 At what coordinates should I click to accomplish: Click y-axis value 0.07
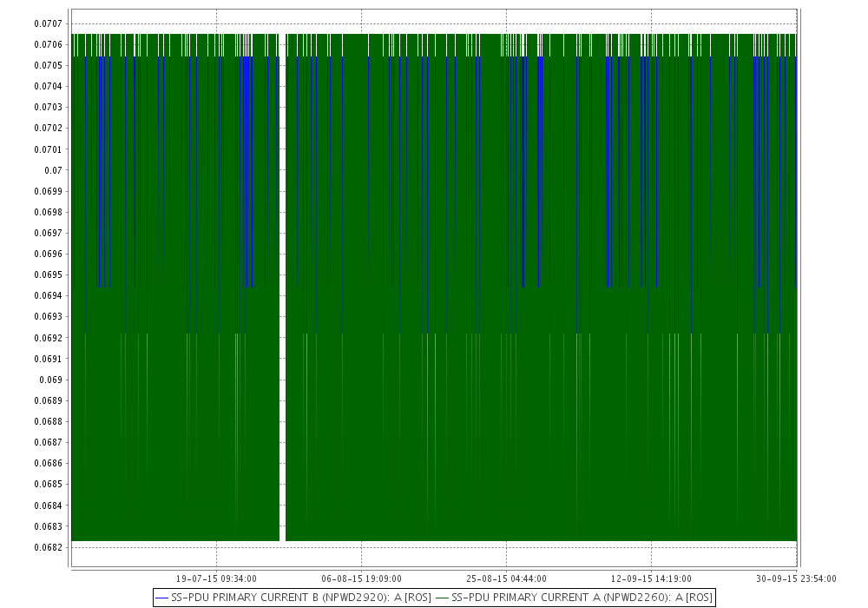[x=53, y=170]
